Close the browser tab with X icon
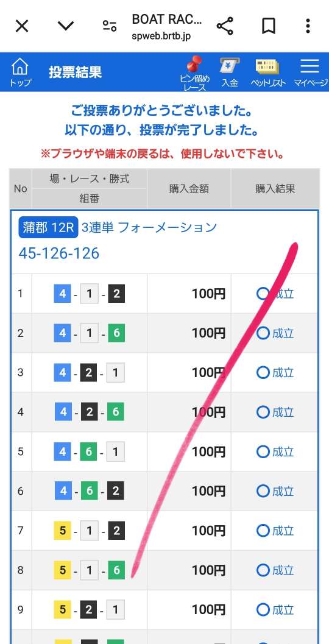 22,26
